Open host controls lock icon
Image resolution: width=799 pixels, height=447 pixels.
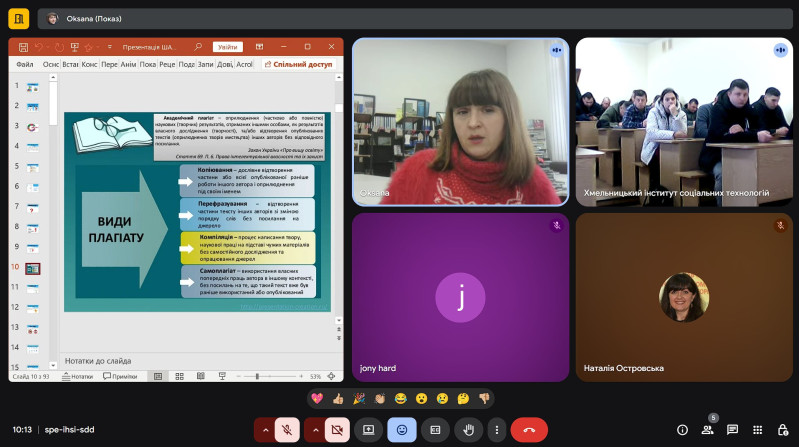click(782, 429)
